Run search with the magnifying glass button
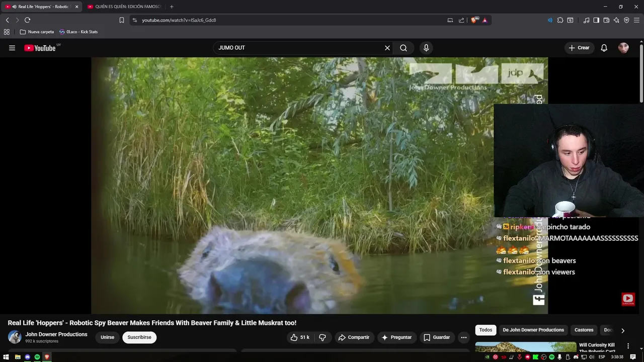 404,48
